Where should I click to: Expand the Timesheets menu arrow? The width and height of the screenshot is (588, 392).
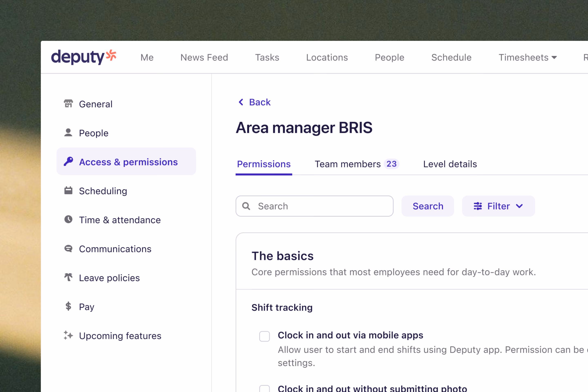point(554,58)
